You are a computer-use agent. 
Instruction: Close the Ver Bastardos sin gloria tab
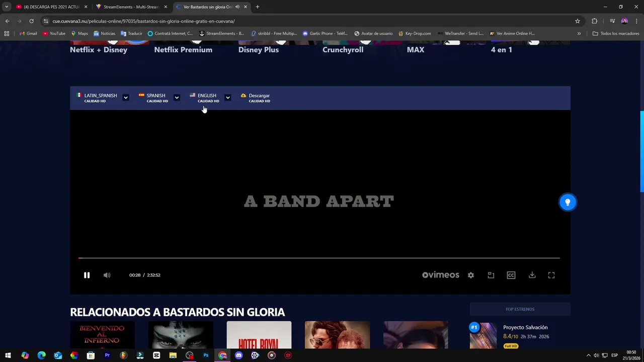(246, 7)
